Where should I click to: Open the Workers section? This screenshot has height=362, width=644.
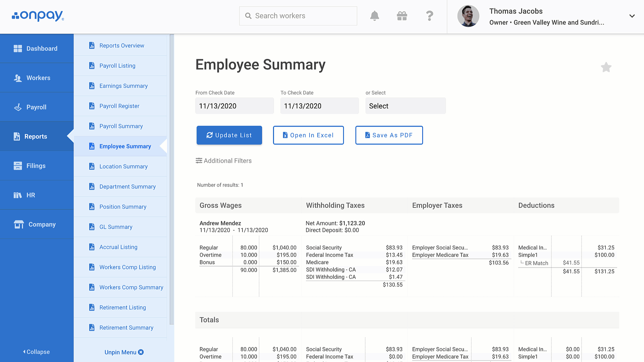[37, 78]
